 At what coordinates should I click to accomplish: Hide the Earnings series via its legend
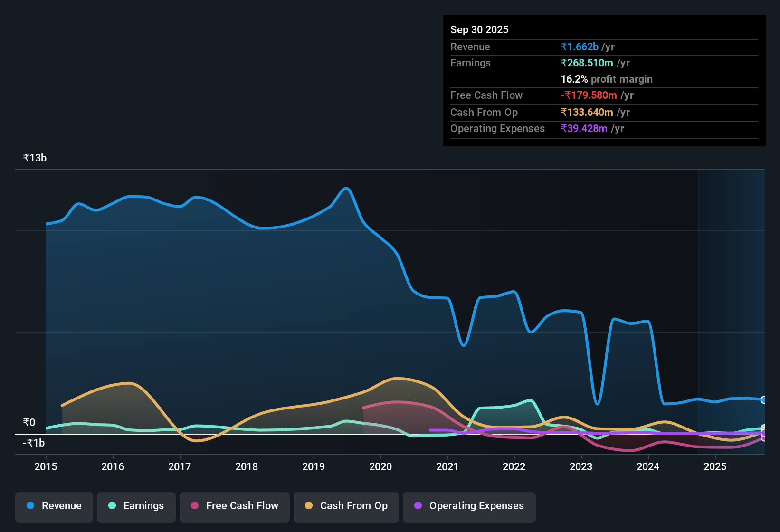[x=136, y=506]
